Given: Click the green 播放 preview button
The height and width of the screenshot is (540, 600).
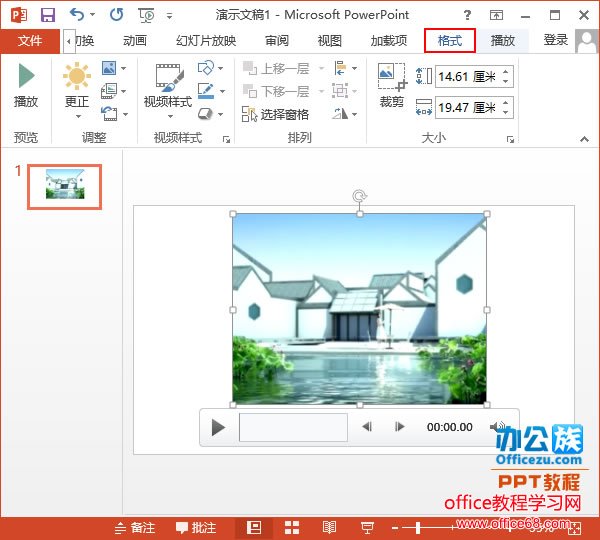Looking at the screenshot, I should click(26, 85).
